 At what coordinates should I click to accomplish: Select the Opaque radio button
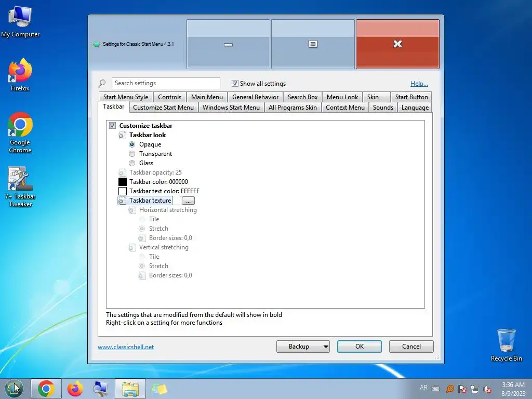click(132, 144)
